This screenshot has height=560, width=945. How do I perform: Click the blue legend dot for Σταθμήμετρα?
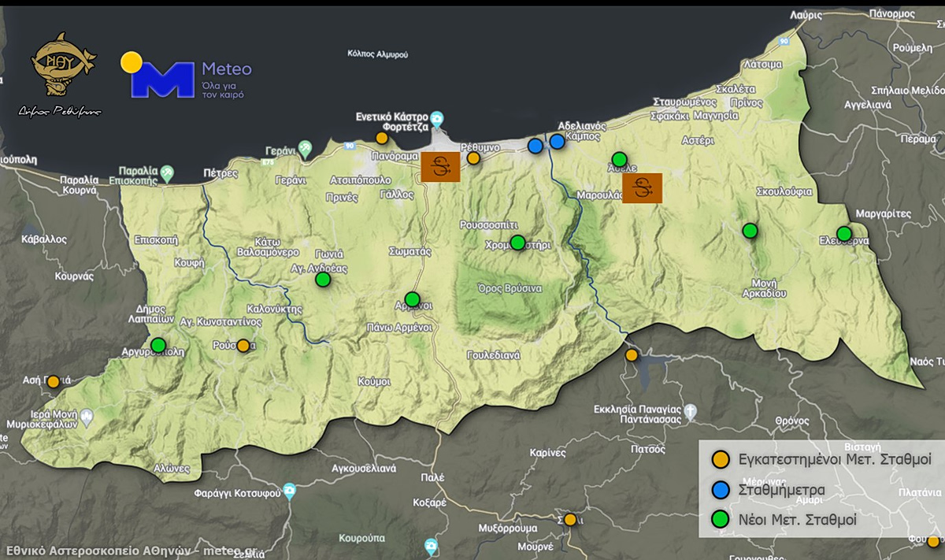[x=719, y=489]
